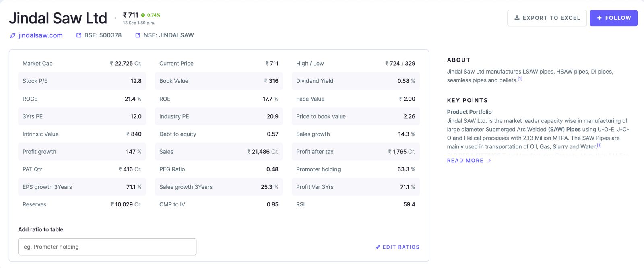Click the ₹ 711 price in header
Image resolution: width=644 pixels, height=268 pixels.
[x=131, y=15]
